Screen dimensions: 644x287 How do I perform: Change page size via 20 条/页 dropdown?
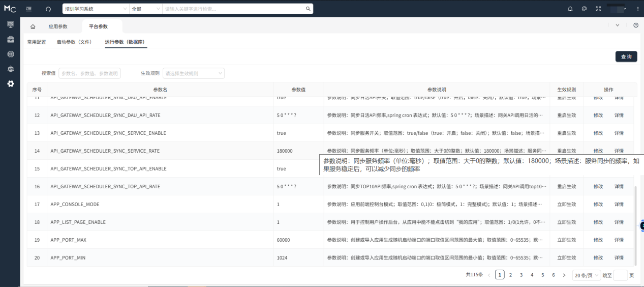click(x=587, y=275)
